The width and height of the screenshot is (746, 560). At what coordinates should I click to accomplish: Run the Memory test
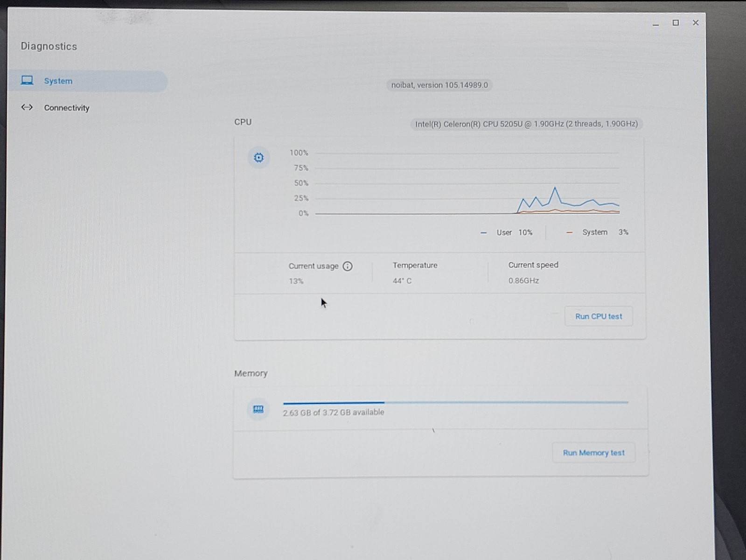593,453
